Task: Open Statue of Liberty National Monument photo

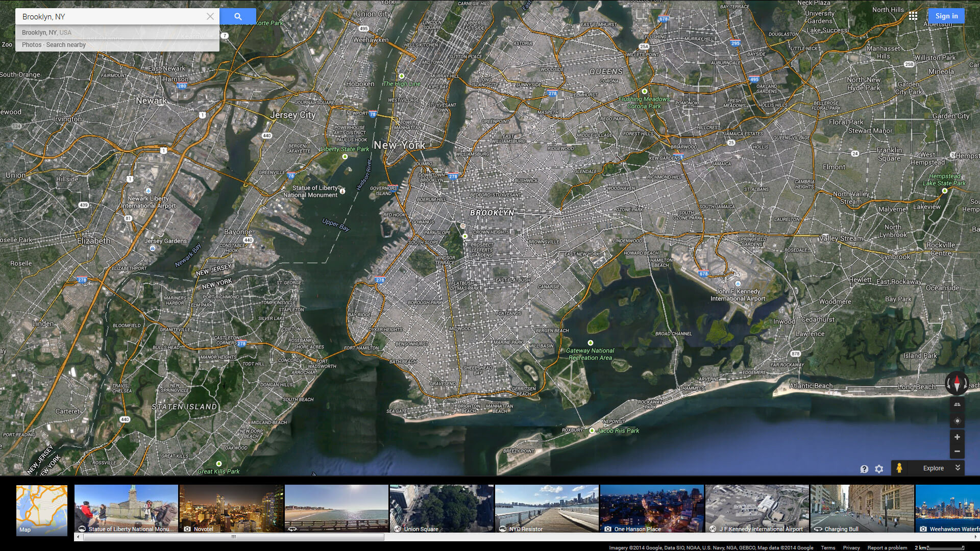Action: [x=126, y=509]
